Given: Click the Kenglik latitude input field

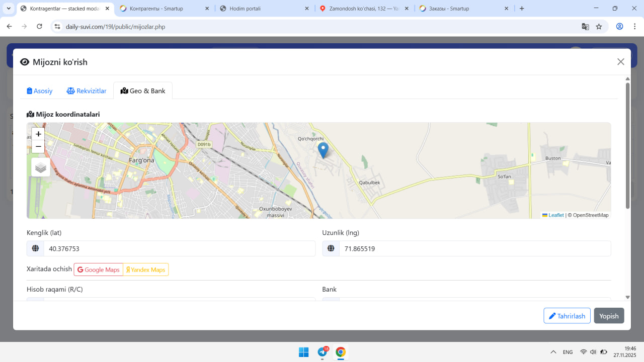Looking at the screenshot, I should pyautogui.click(x=179, y=249).
